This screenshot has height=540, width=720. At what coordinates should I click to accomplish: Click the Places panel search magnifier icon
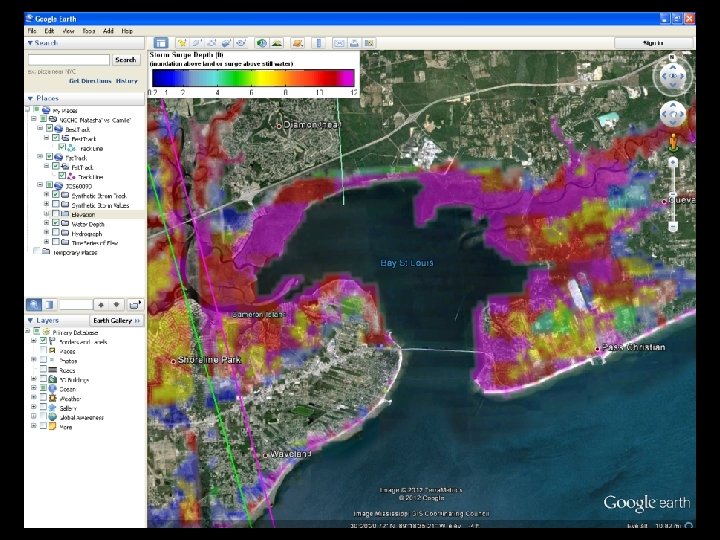click(34, 304)
